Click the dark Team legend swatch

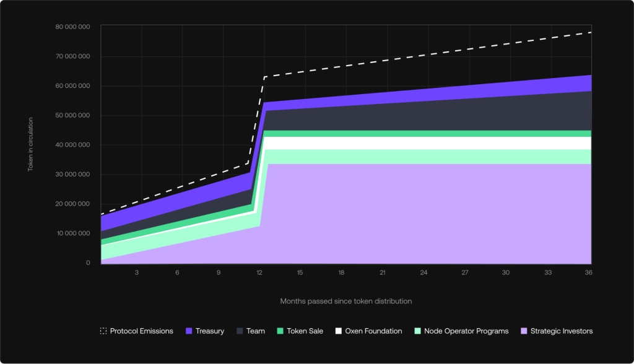pos(240,331)
